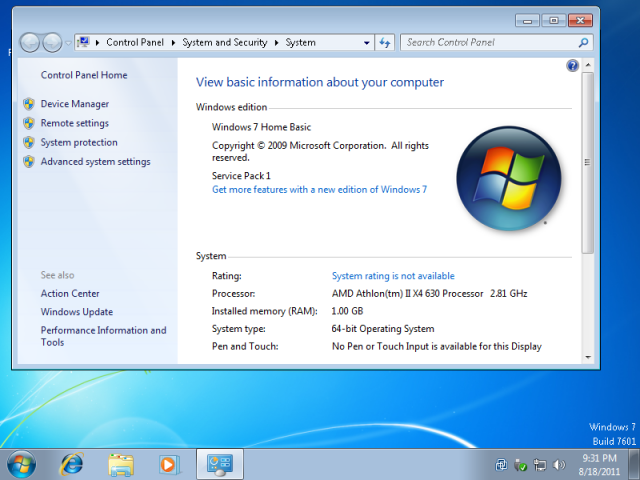The image size is (640, 480).
Task: Open Control Panel Home link
Action: (84, 75)
